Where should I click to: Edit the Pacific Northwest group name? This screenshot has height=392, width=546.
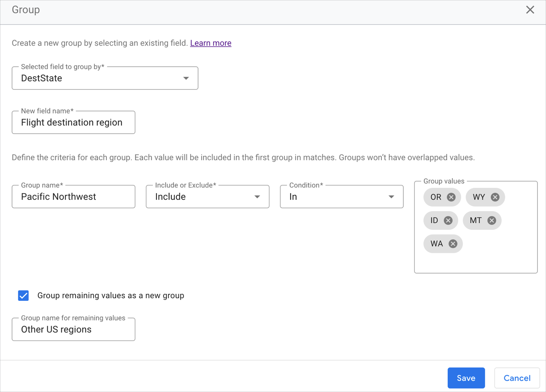[73, 196]
